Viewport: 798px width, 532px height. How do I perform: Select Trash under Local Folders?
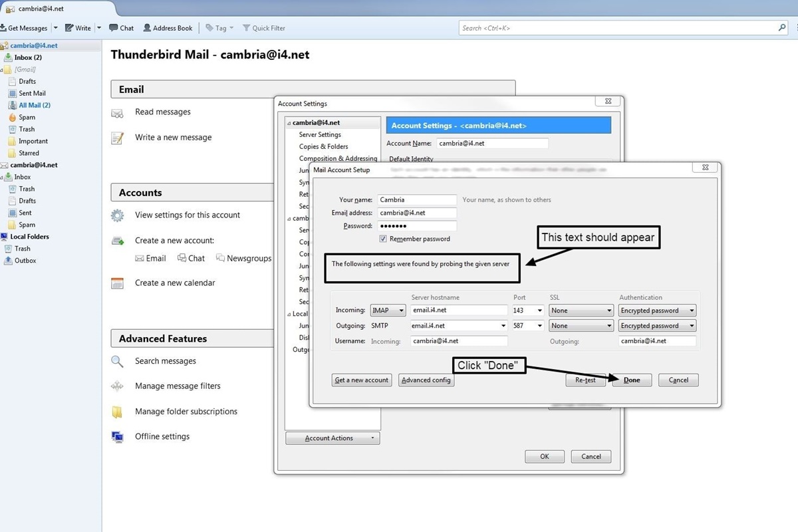tap(22, 249)
